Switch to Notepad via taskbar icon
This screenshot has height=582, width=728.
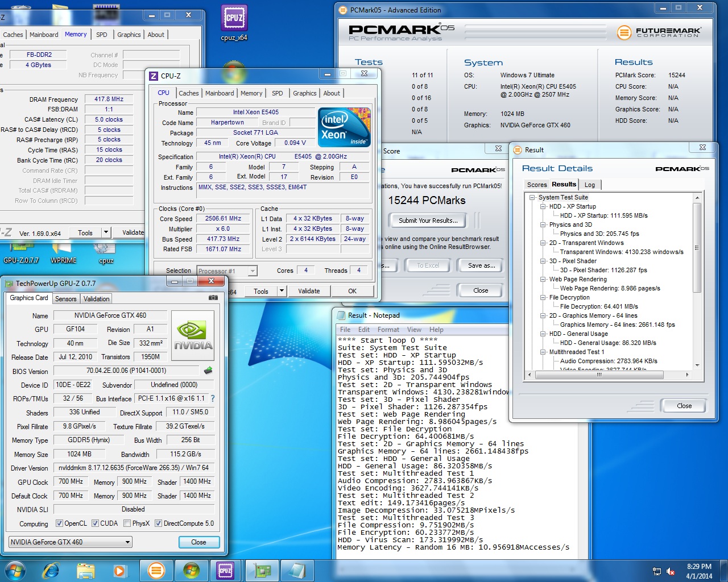296,571
